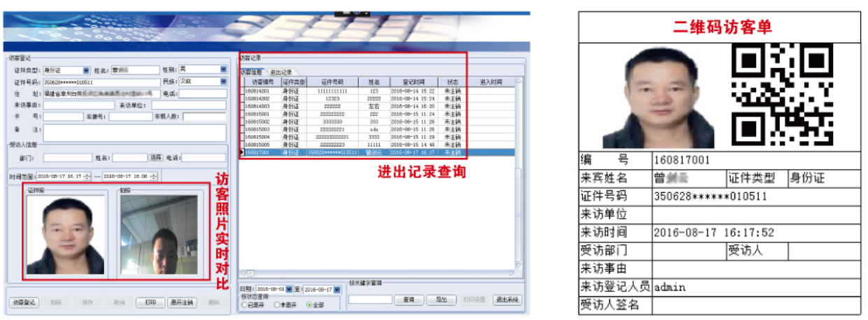Screen dimensions: 868x320
Task: Select the visitor record row 160815004
Action: (378, 137)
